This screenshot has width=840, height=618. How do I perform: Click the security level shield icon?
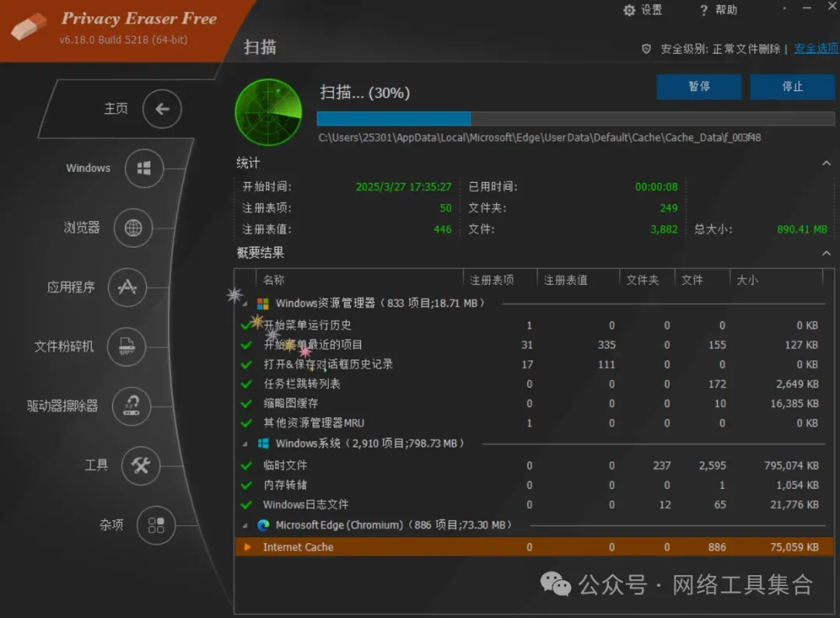click(646, 49)
